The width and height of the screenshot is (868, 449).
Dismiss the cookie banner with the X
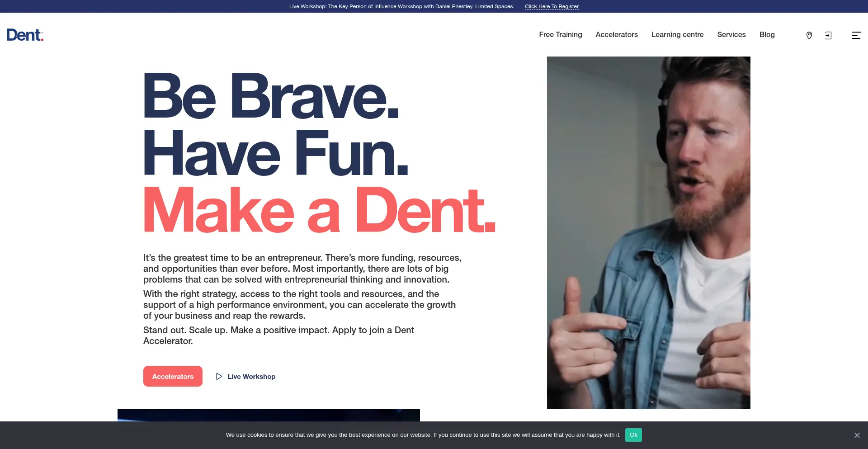[857, 435]
